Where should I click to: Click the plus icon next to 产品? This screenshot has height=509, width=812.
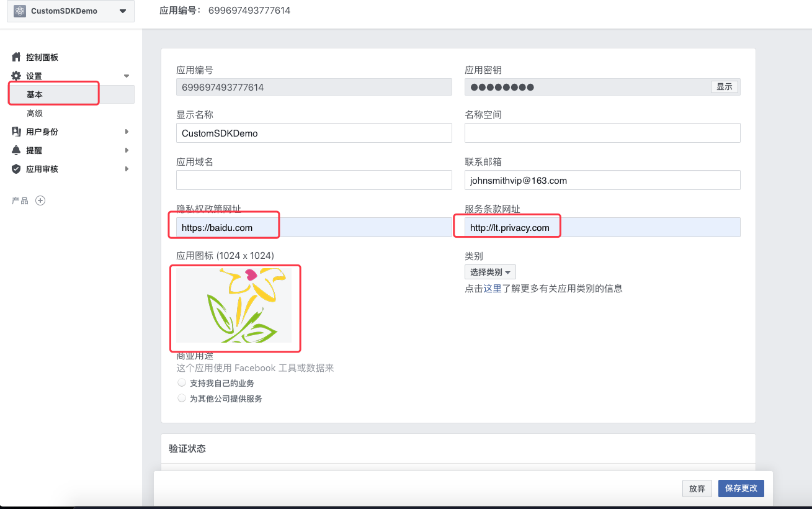tap(40, 200)
